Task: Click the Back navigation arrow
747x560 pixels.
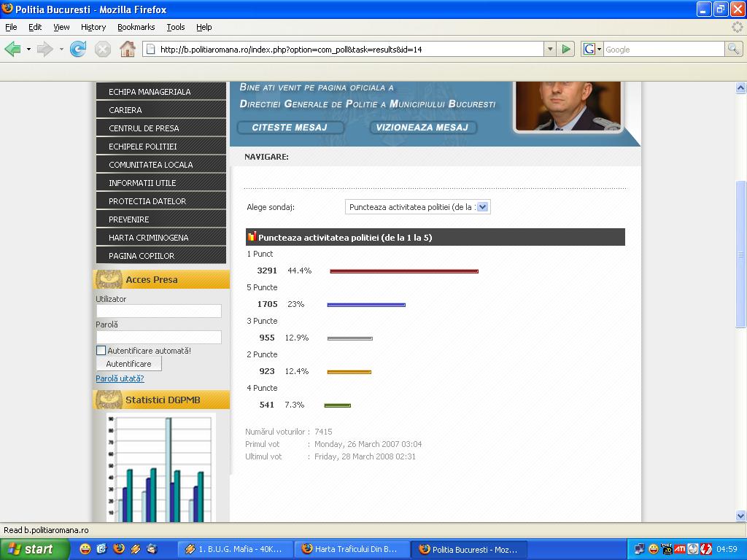Action: (x=12, y=50)
